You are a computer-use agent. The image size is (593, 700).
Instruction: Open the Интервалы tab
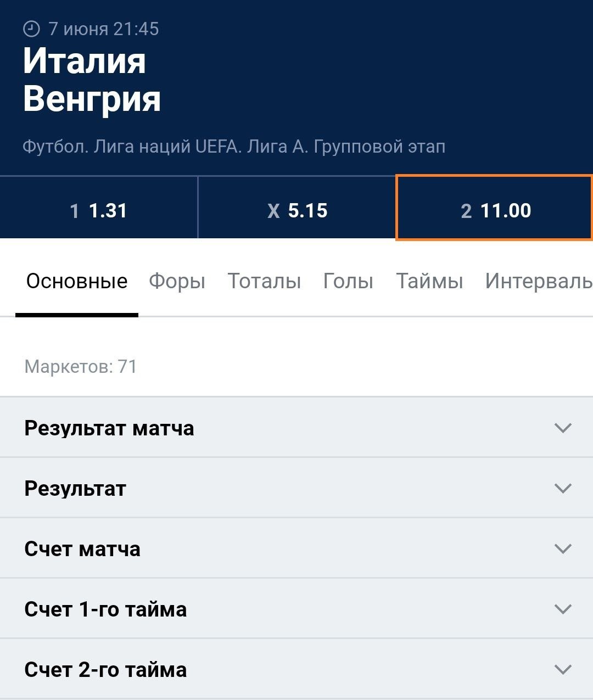click(538, 282)
